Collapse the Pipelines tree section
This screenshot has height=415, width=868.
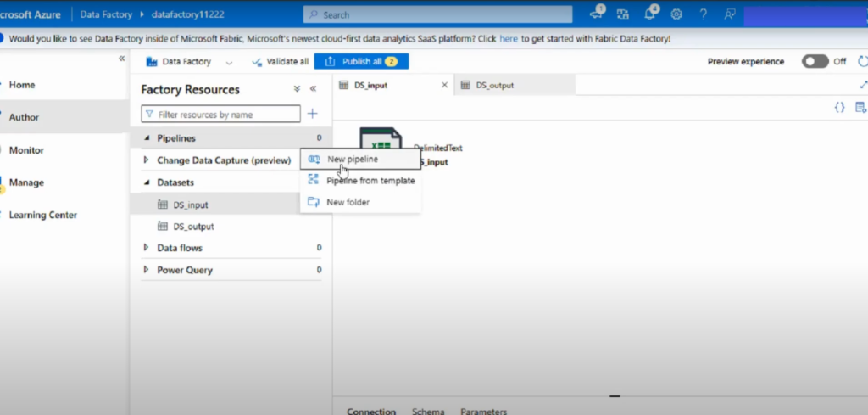pyautogui.click(x=147, y=138)
